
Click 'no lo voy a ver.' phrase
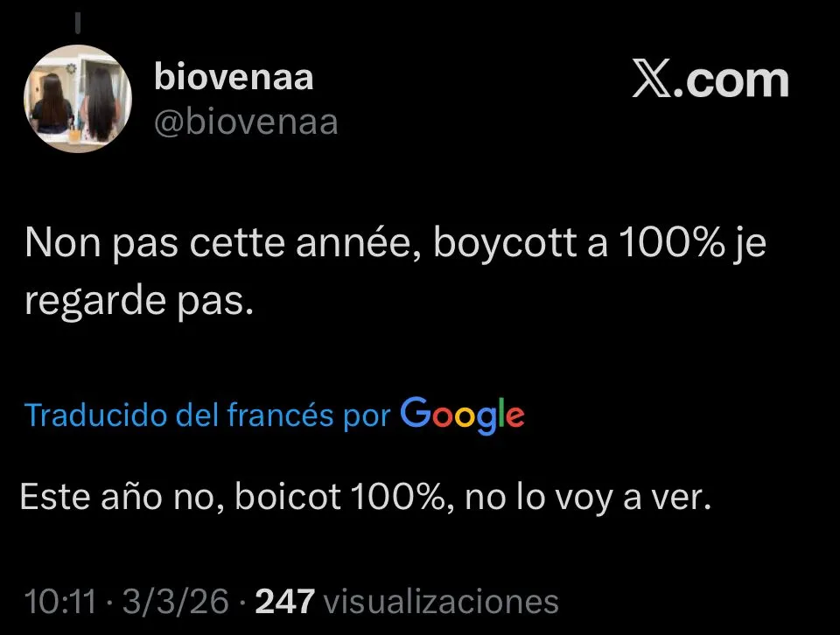coord(588,498)
